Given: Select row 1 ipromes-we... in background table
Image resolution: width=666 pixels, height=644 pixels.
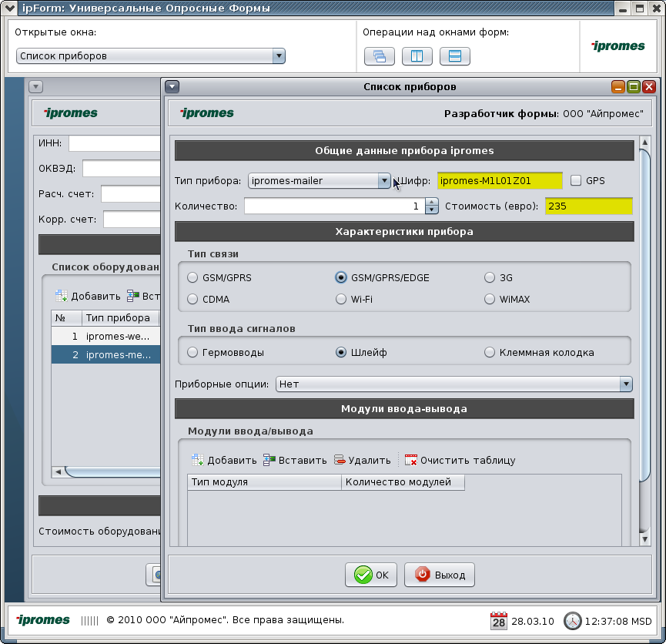Looking at the screenshot, I should pos(105,336).
